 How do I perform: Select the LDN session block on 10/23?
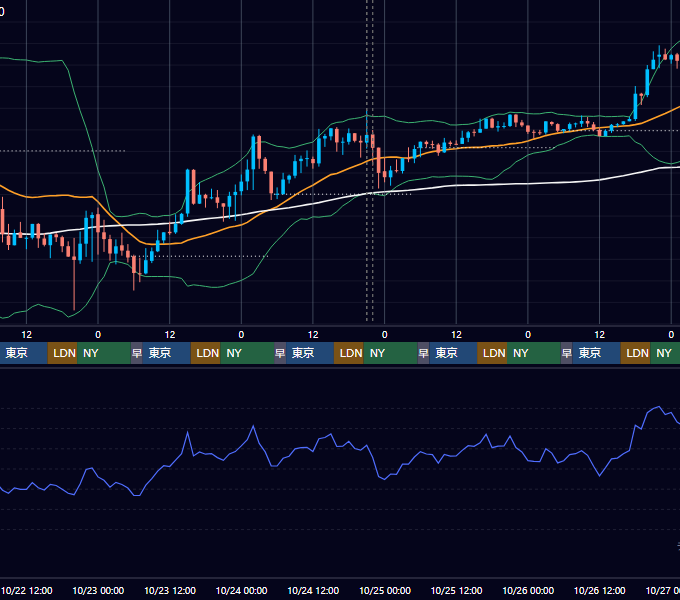pos(206,353)
